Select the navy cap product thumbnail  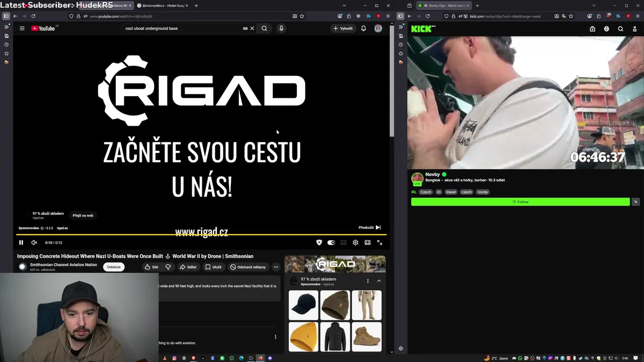pos(303,305)
